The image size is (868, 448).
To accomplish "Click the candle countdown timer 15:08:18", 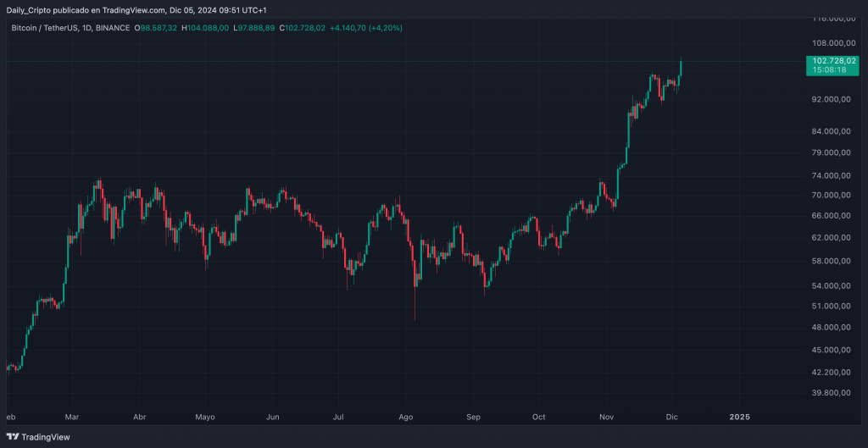I will (826, 70).
